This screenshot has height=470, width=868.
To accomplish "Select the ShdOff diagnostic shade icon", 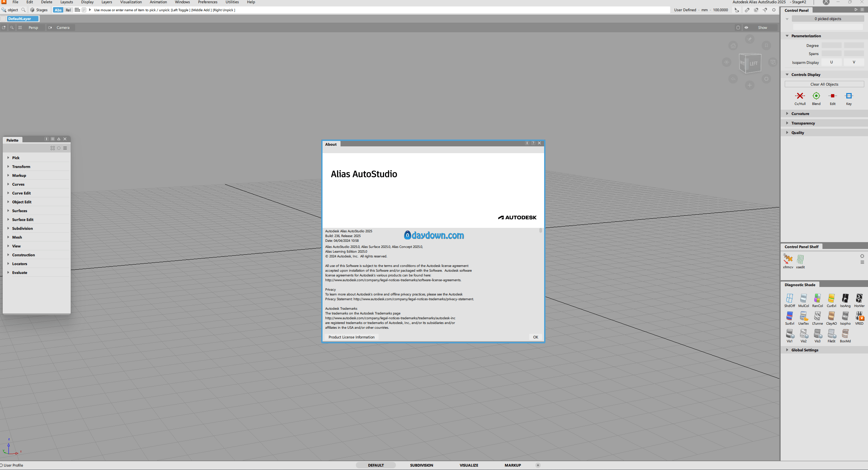I will [789, 299].
